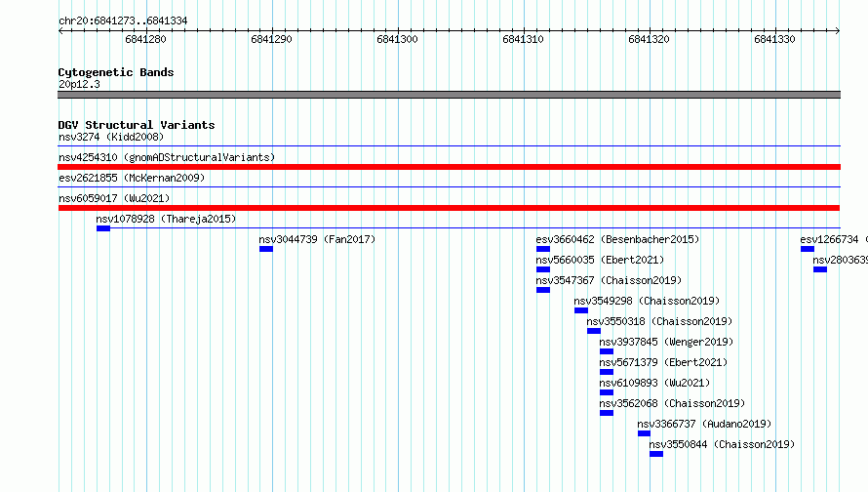Click the blue glyph under nsv3550844

pyautogui.click(x=656, y=454)
